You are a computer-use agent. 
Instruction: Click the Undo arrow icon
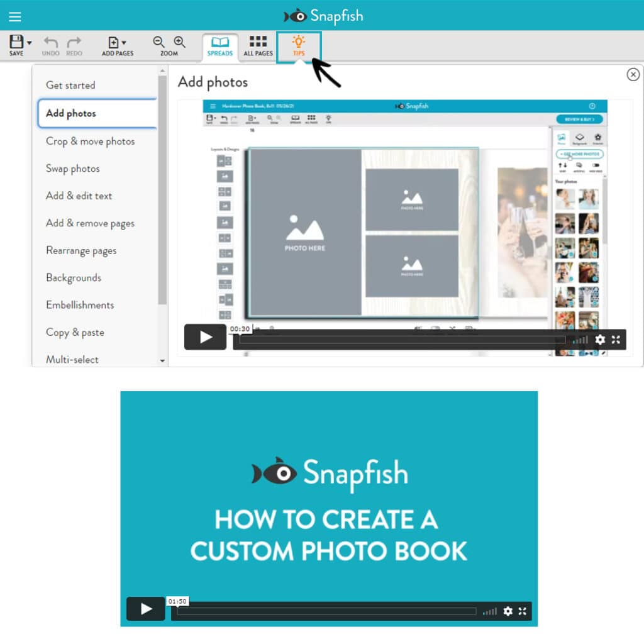pos(50,42)
